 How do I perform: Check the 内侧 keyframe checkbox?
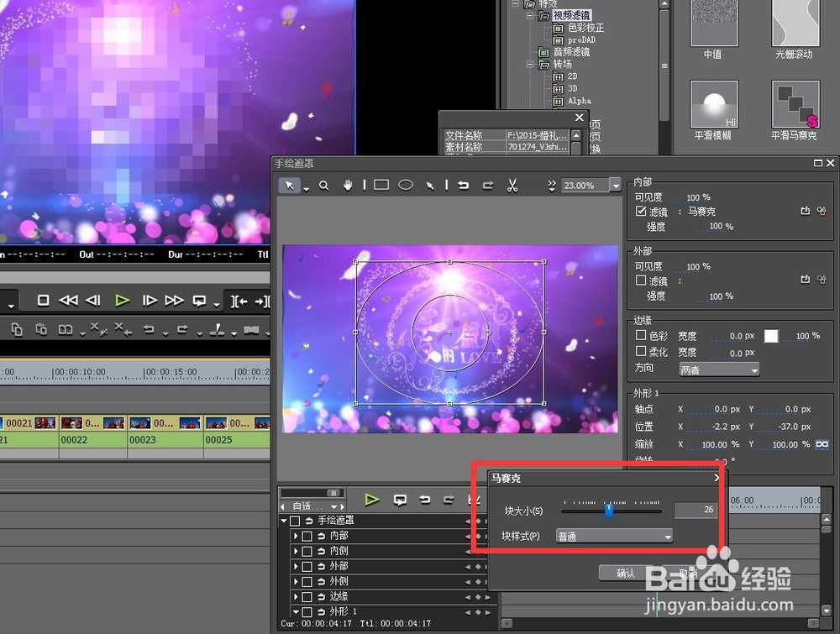click(x=307, y=551)
